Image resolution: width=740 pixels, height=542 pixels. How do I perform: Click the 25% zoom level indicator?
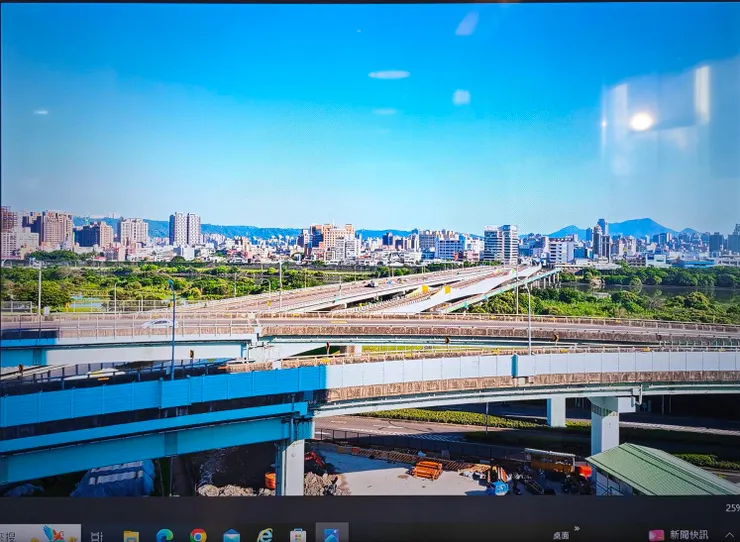pyautogui.click(x=732, y=508)
